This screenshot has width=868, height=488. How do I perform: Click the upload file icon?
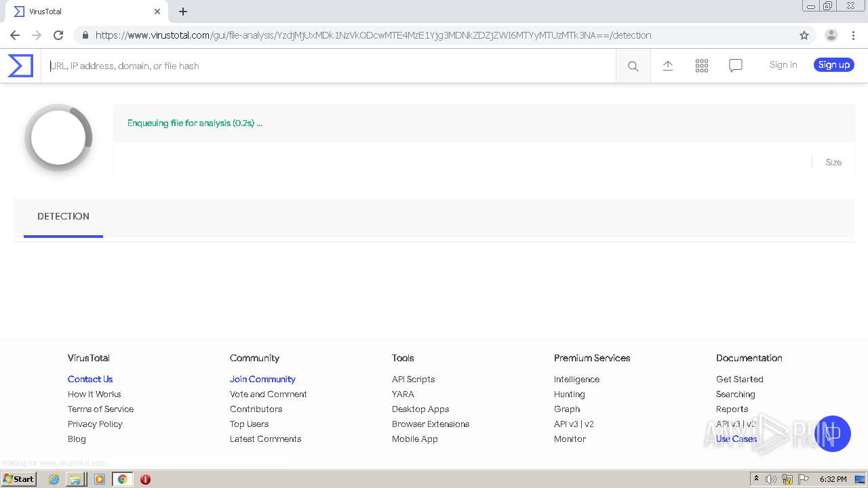pos(668,66)
